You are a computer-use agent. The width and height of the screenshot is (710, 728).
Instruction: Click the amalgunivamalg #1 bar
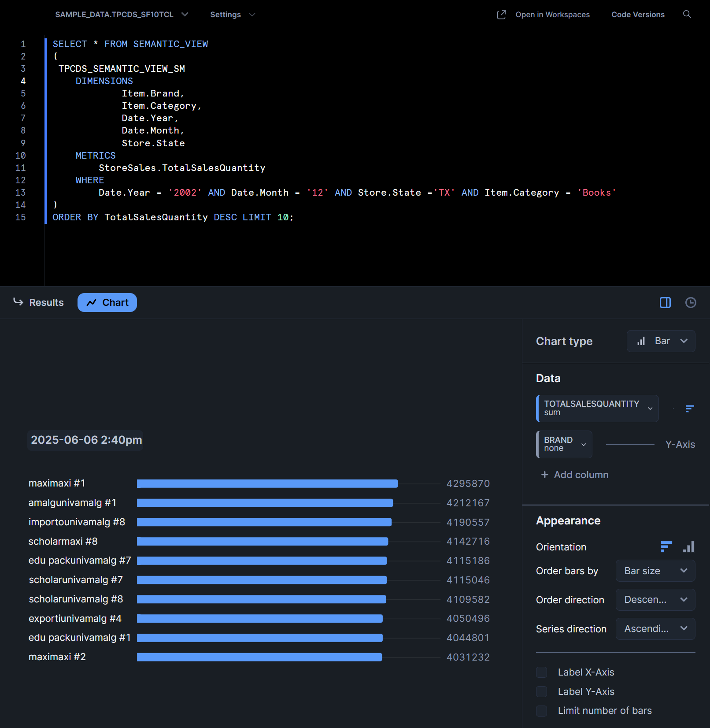(x=265, y=503)
